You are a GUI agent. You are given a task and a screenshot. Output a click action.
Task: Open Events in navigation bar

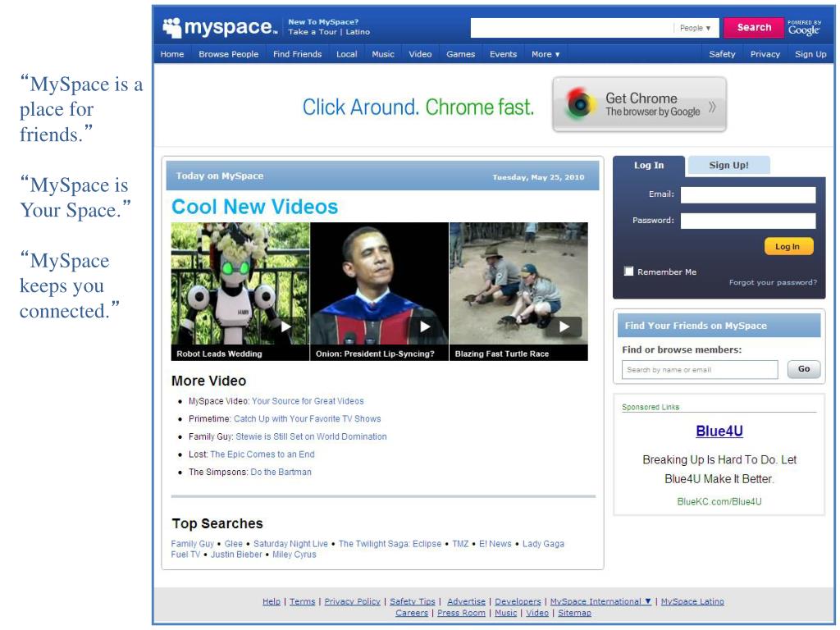click(503, 54)
